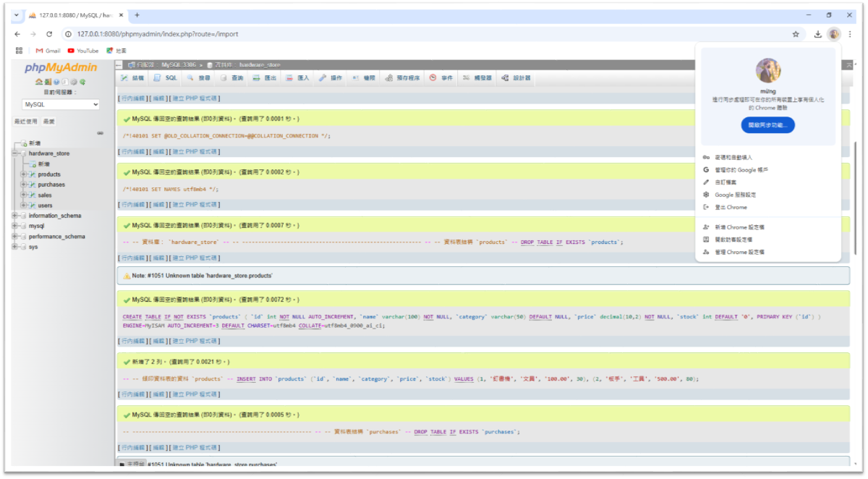Collapse the hardware_store database node

pyautogui.click(x=14, y=153)
